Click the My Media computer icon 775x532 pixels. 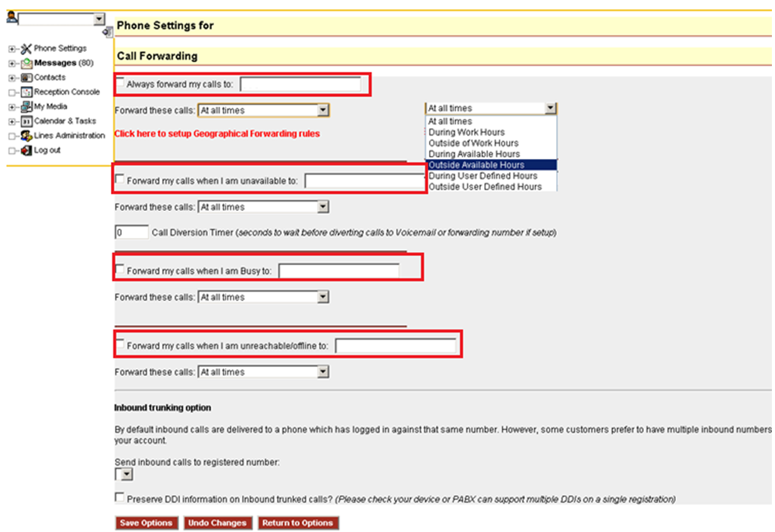[26, 107]
